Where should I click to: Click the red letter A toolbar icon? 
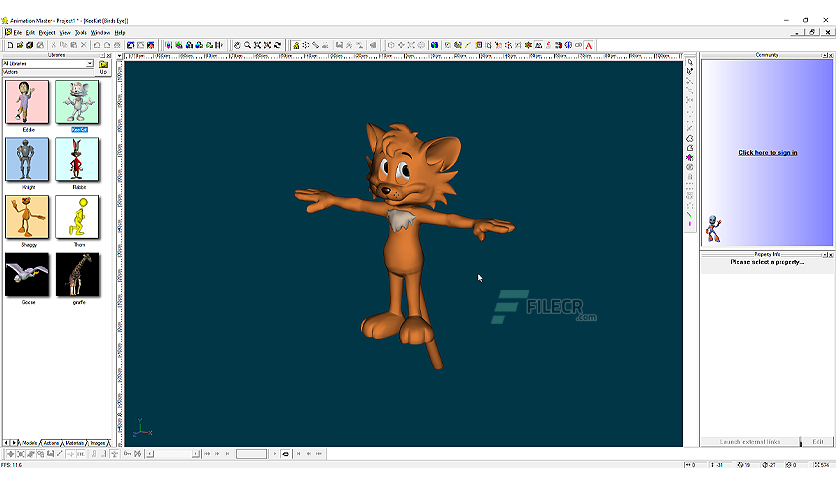[589, 45]
